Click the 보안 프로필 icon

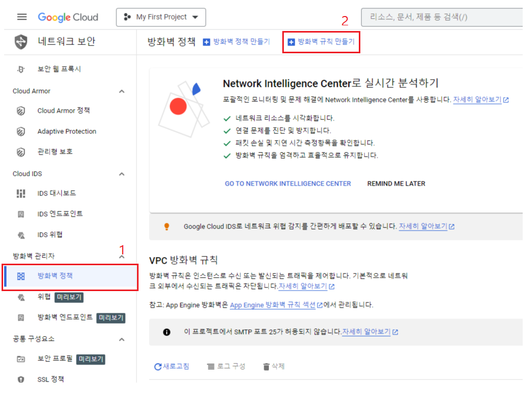point(21,359)
